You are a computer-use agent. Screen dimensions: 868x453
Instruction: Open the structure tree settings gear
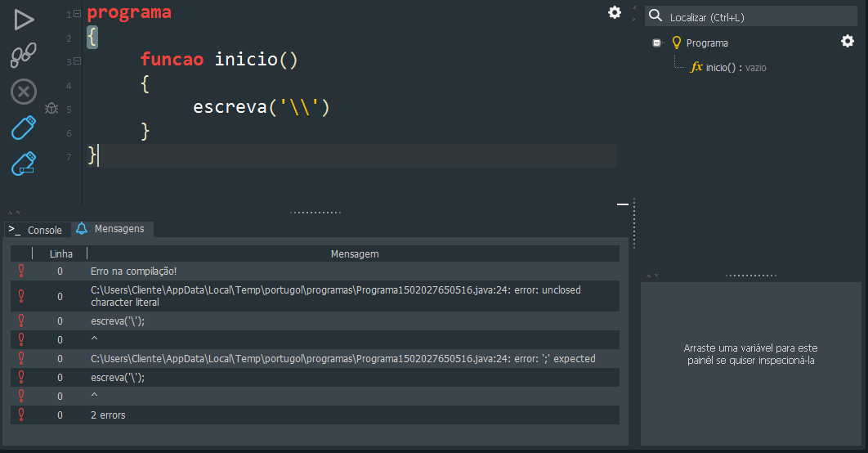[x=848, y=41]
